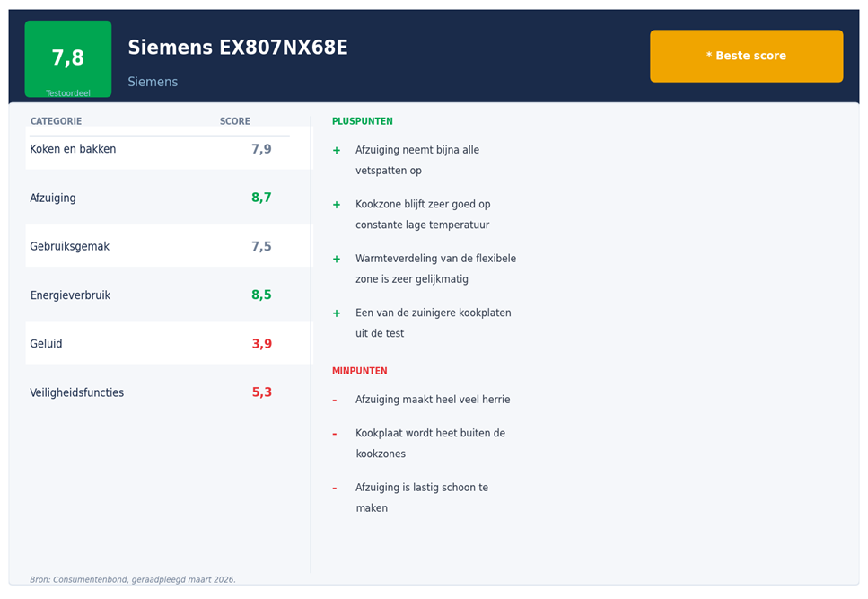Click the CATEGORIE column header
This screenshot has height=599, width=868.
(x=55, y=120)
